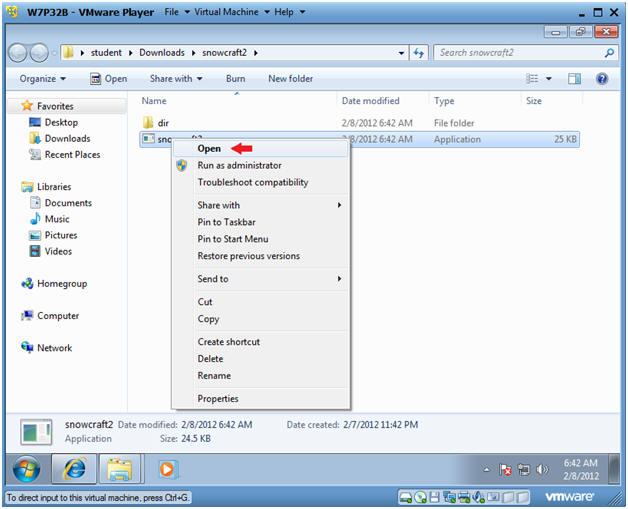This screenshot has height=509, width=628.
Task: Expand the Share with toolbar dropdown
Action: click(176, 78)
